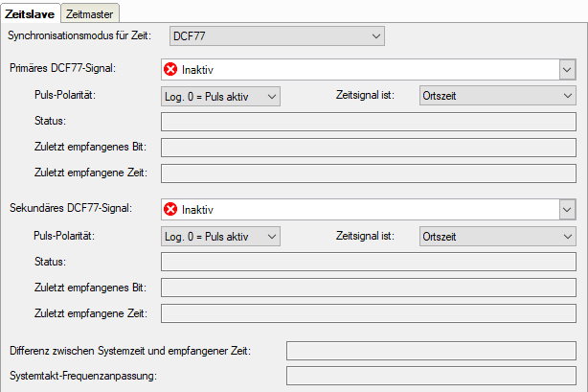Click secondary Zuletzt empfangene Zeit field
Viewport: 588px width, 392px height.
pyautogui.click(x=369, y=313)
